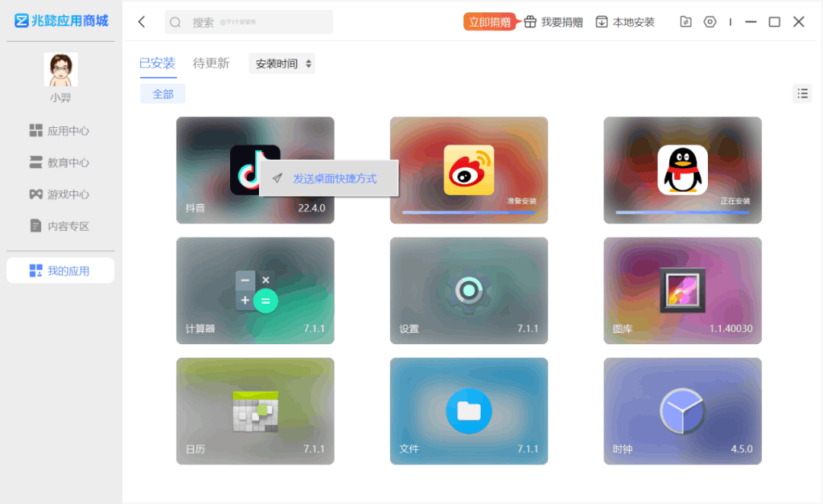Open the files (文件) folder app
823x504 pixels.
click(x=469, y=411)
